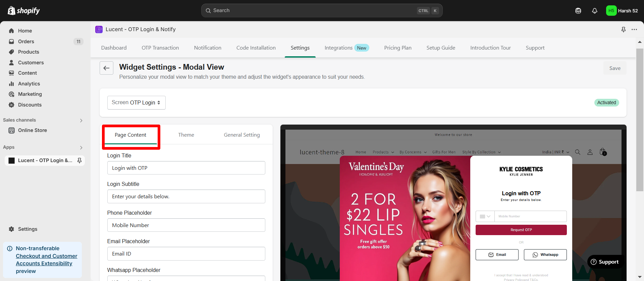
Task: Open Discounts in sidebar
Action: (x=30, y=105)
